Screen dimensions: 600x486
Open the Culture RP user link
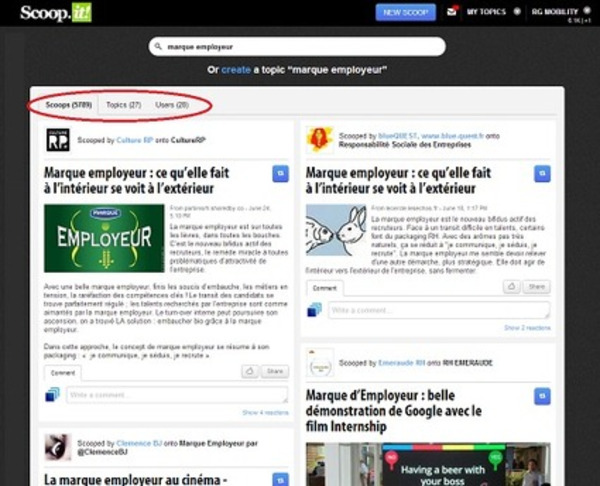coord(135,140)
